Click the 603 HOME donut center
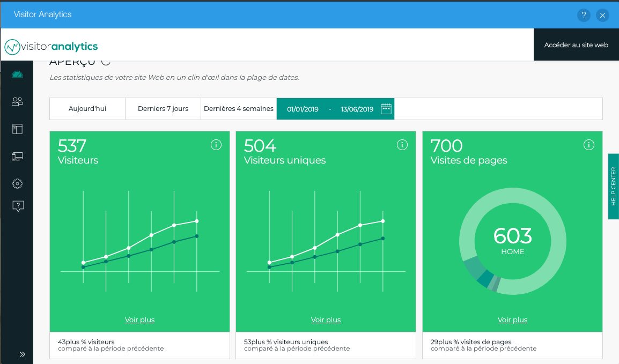The width and height of the screenshot is (619, 364). click(x=512, y=241)
